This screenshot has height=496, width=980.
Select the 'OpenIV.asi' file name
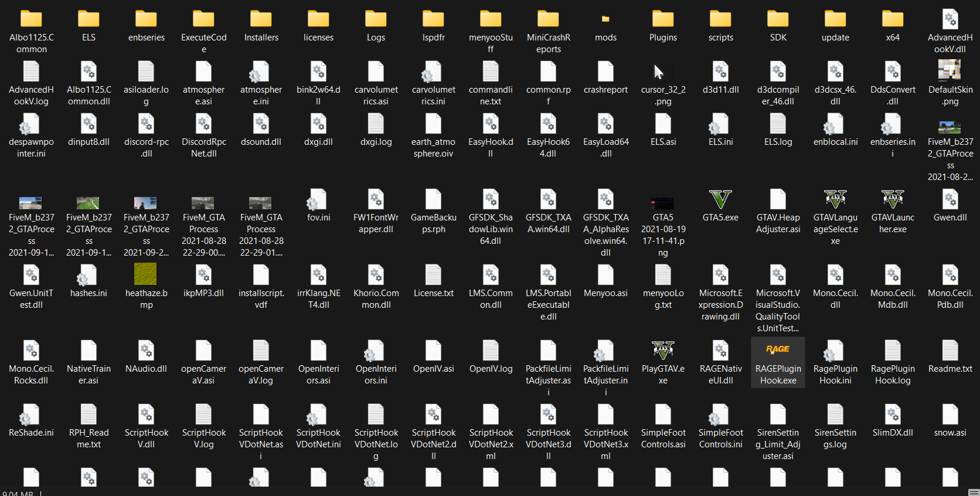click(x=434, y=369)
